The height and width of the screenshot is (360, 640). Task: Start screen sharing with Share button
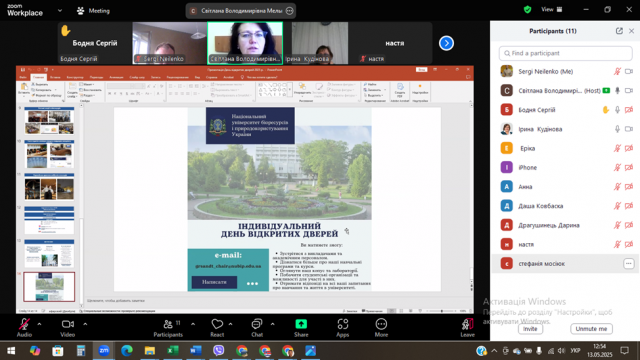301,327
